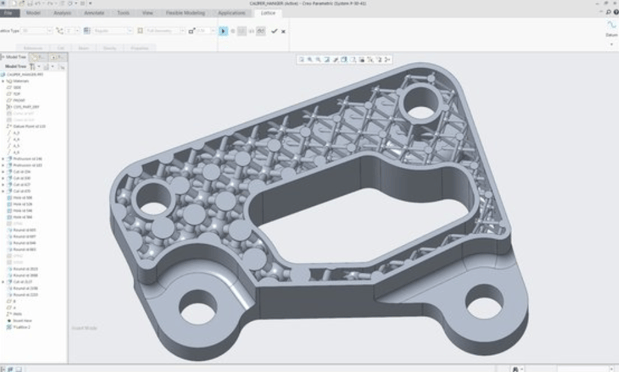Screen dimensions: 619x372
Task: Click the pause/resume play button in dashboard
Action: tap(223, 31)
